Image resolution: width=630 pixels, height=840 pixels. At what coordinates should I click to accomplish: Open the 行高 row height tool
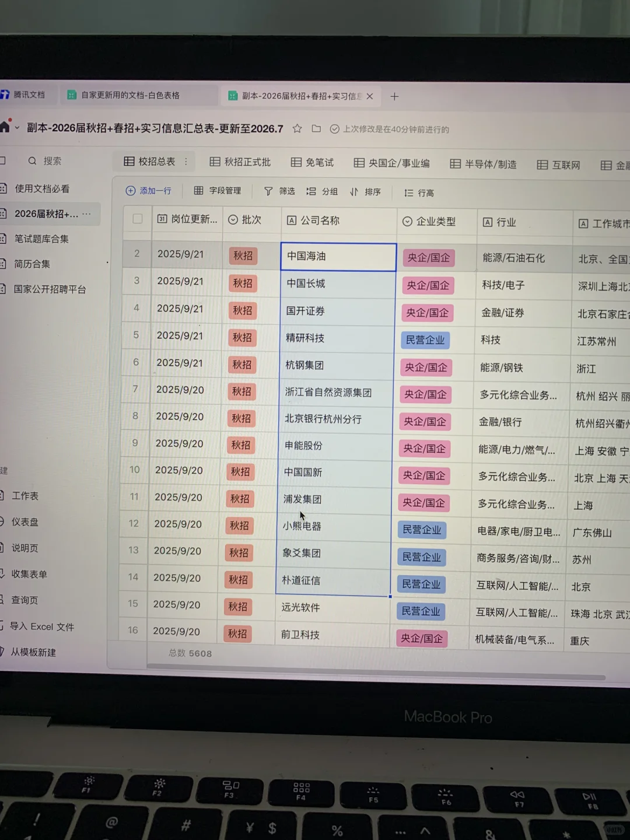point(419,192)
